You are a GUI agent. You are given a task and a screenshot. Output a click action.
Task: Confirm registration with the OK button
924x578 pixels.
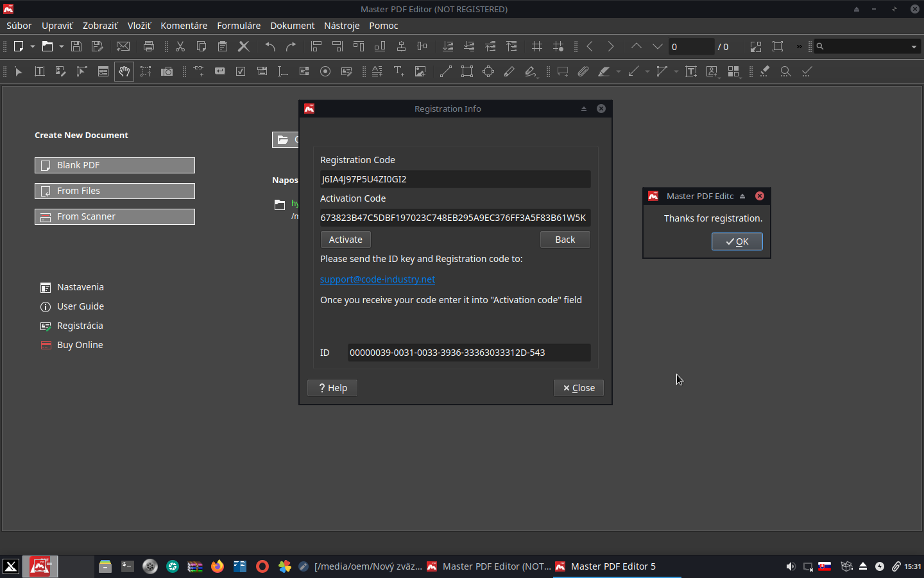[x=737, y=241]
